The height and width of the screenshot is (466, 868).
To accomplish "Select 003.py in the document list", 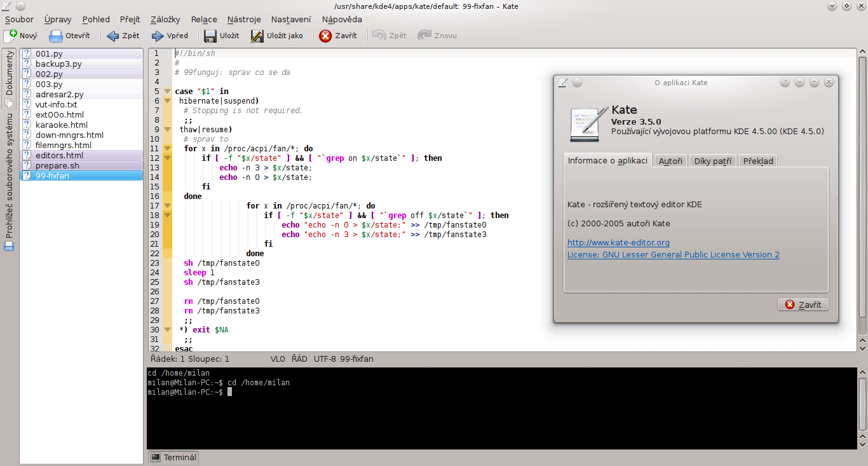I will [82, 85].
